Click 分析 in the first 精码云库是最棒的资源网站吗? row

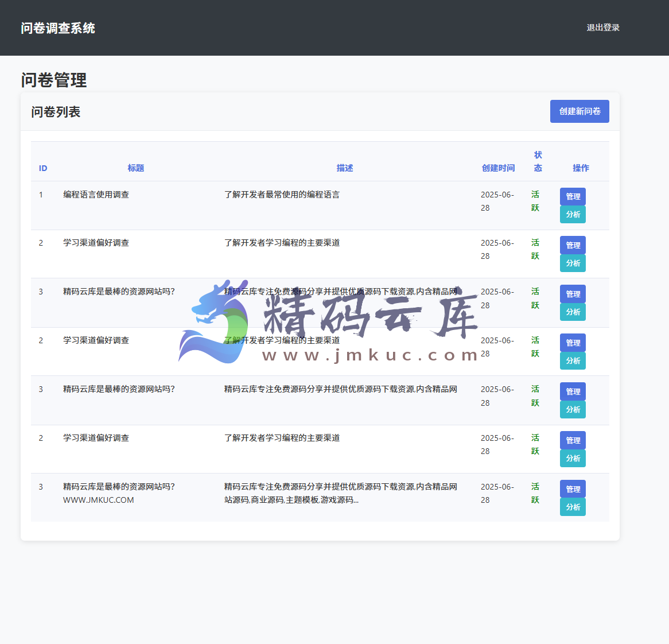(573, 312)
